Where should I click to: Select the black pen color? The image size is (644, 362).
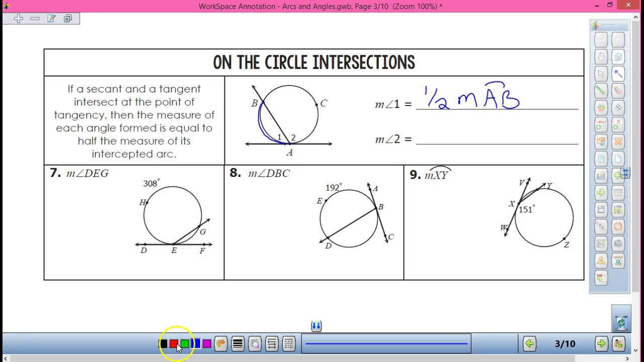[163, 344]
